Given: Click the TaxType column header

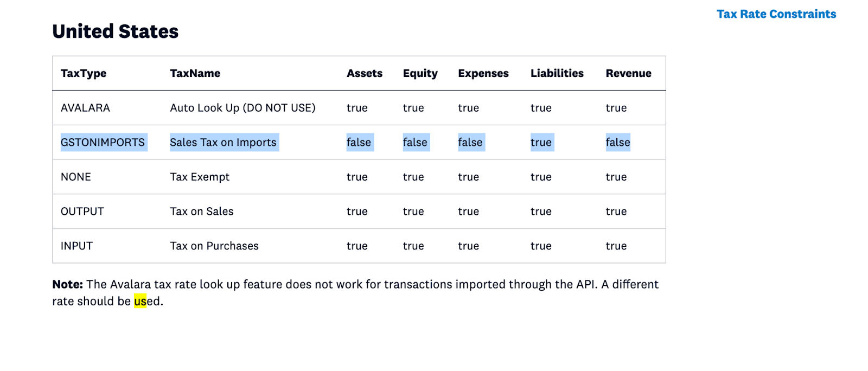Looking at the screenshot, I should 84,73.
